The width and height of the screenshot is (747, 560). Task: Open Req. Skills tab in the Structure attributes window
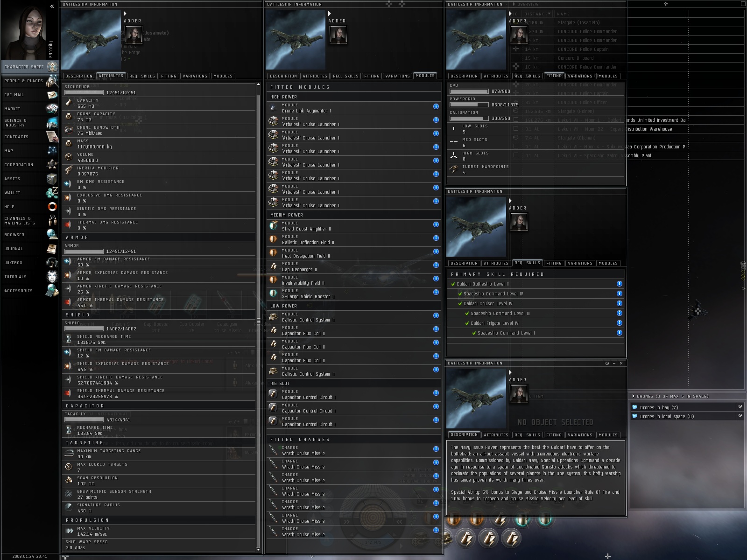click(x=142, y=76)
